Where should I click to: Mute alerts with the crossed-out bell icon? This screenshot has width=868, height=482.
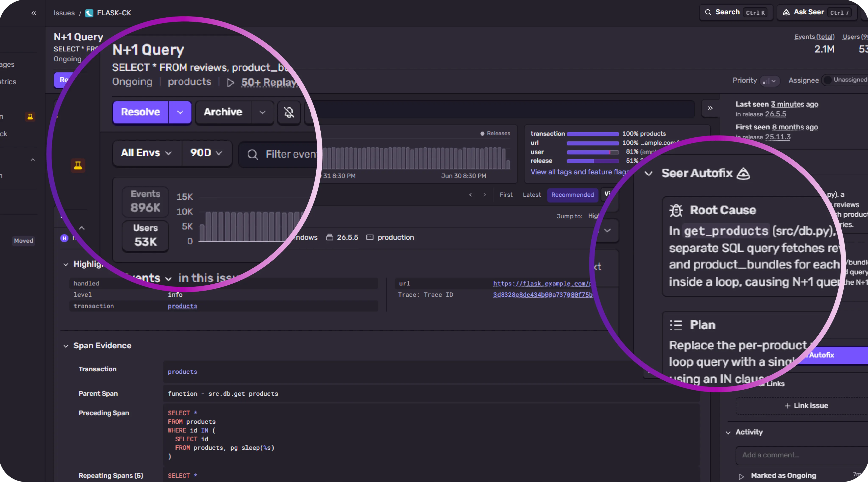point(289,112)
